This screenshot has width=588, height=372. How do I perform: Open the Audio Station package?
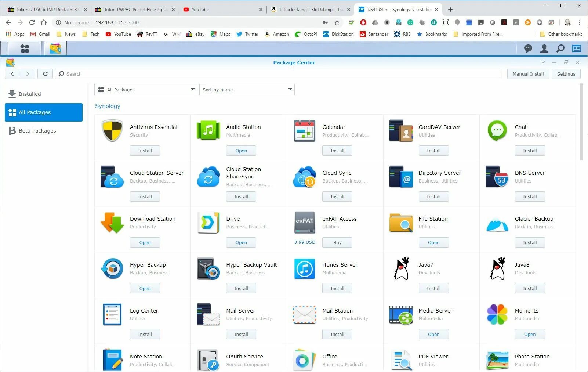click(x=241, y=151)
